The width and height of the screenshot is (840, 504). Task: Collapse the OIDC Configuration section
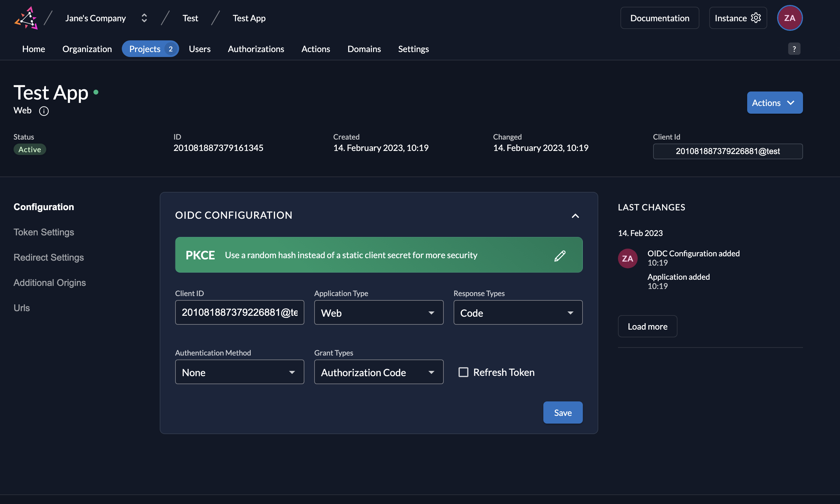575,216
